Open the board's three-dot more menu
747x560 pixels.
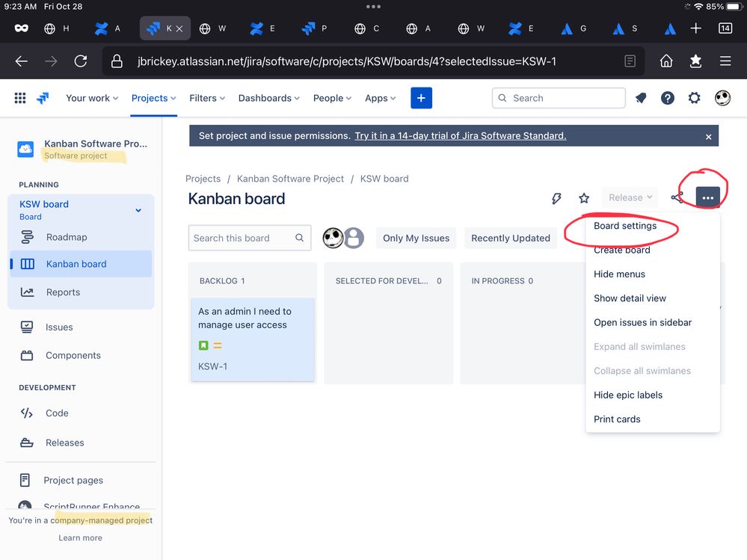coord(707,197)
